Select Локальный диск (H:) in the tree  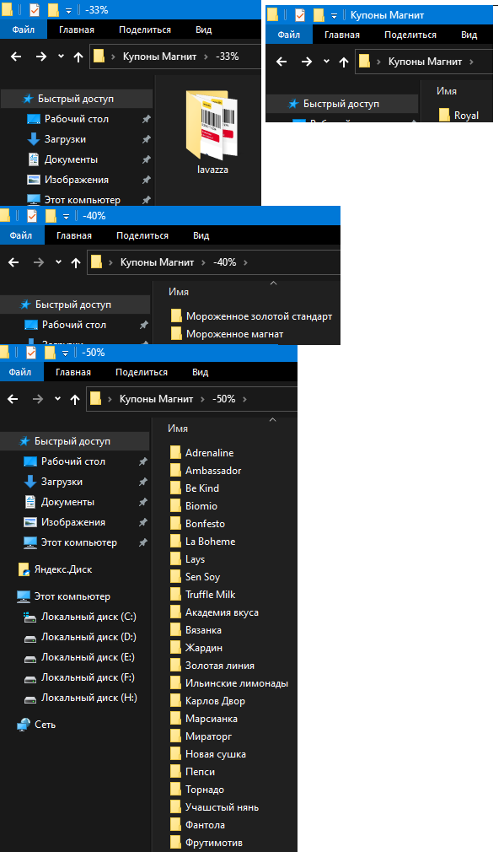89,698
